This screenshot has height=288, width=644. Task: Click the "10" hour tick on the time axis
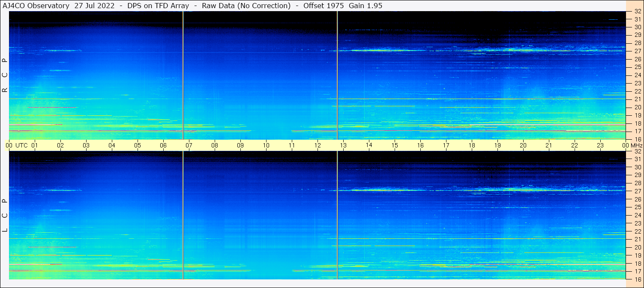(x=266, y=145)
